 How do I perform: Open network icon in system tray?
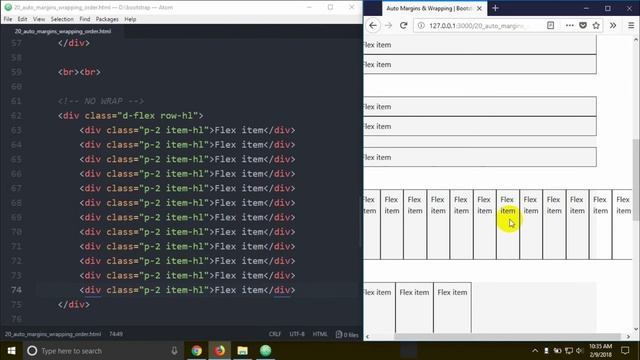pyautogui.click(x=569, y=351)
